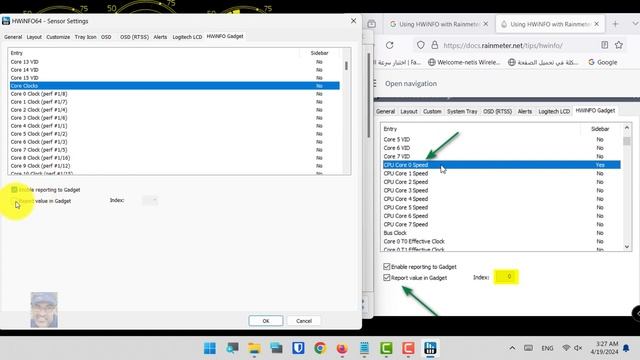Click the tracking protection shield icon
640x360 pixels.
420,45
